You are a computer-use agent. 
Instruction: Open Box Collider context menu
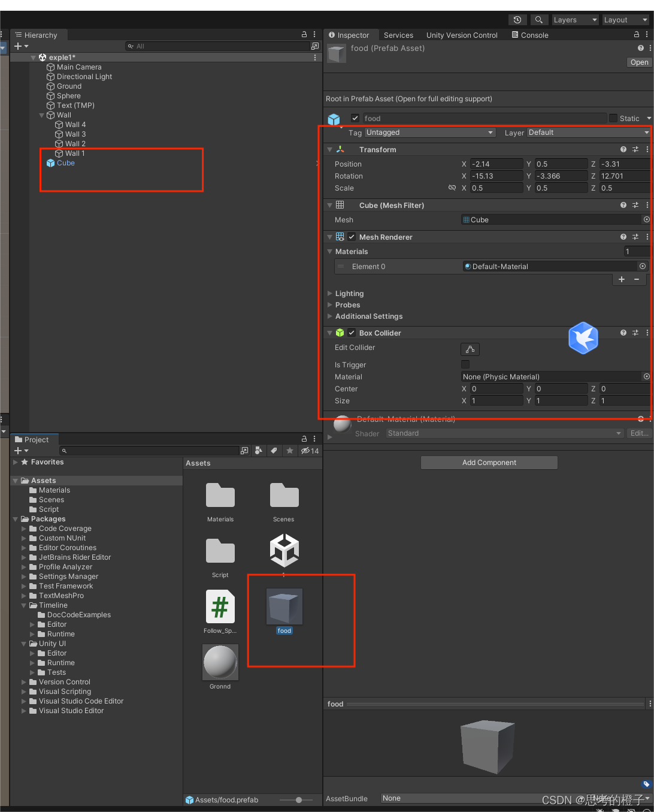647,333
